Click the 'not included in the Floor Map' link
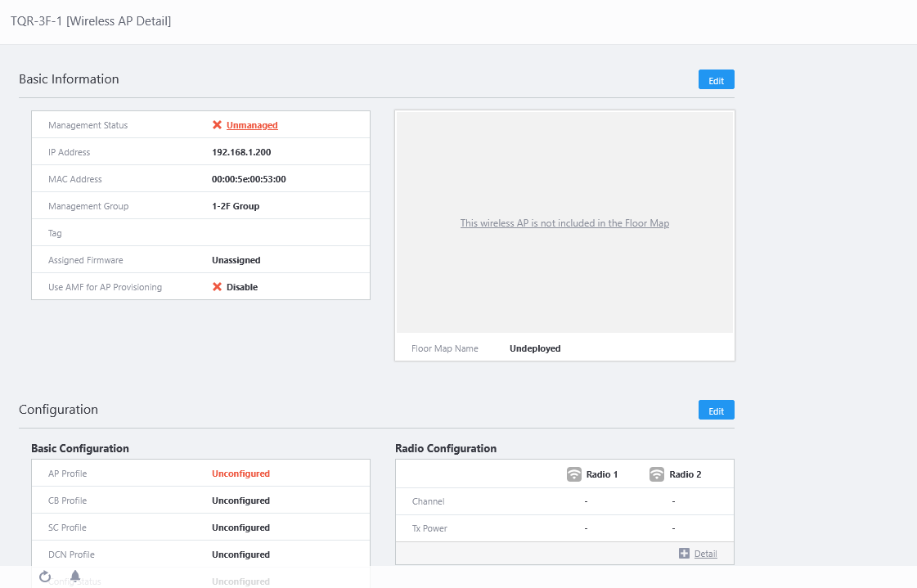 (x=564, y=223)
